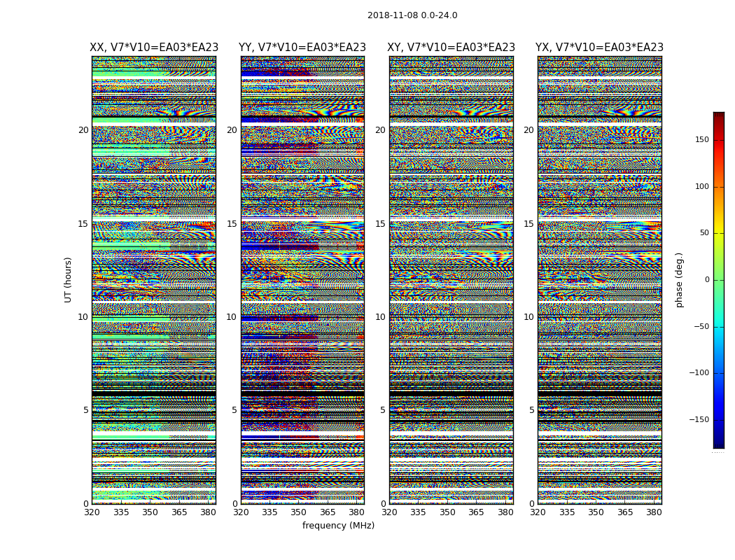Click the 5 hour tick of YX panel
Image resolution: width=735 pixels, height=560 pixels.
[x=531, y=410]
